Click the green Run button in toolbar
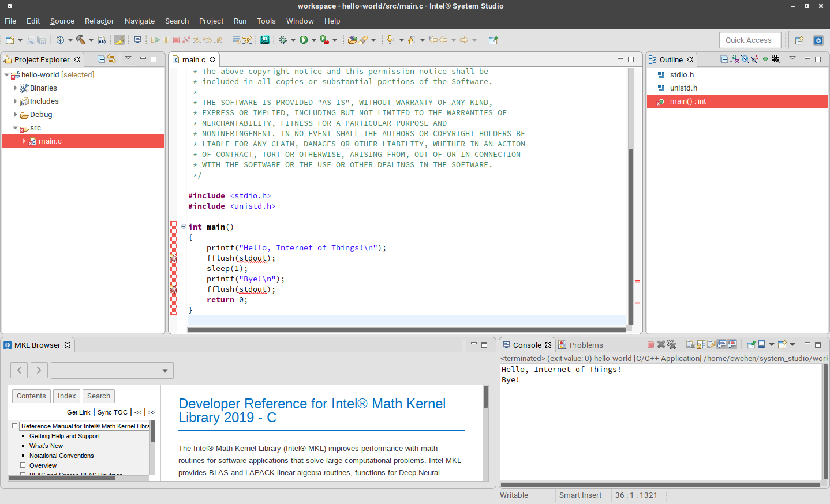Image resolution: width=830 pixels, height=504 pixels. 304,40
